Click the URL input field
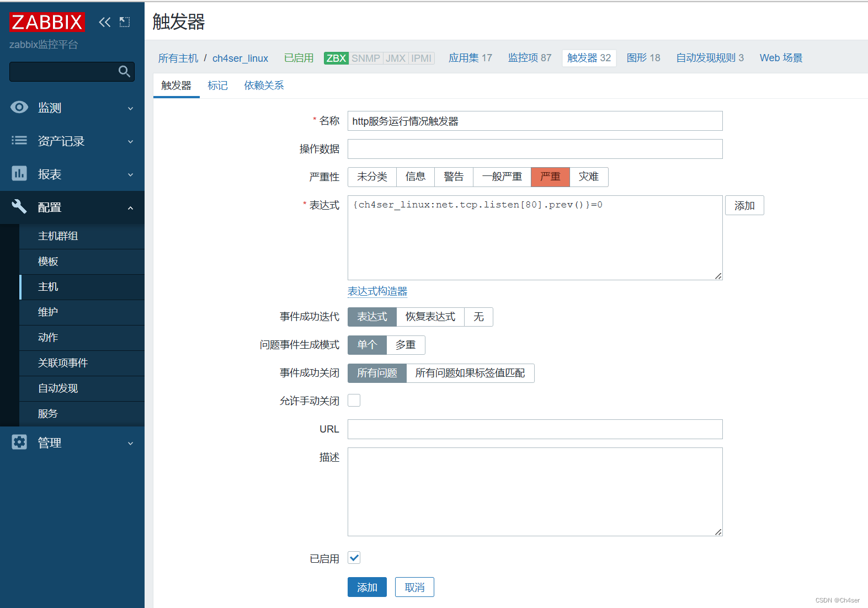Screen dimensions: 868x608 [535, 429]
